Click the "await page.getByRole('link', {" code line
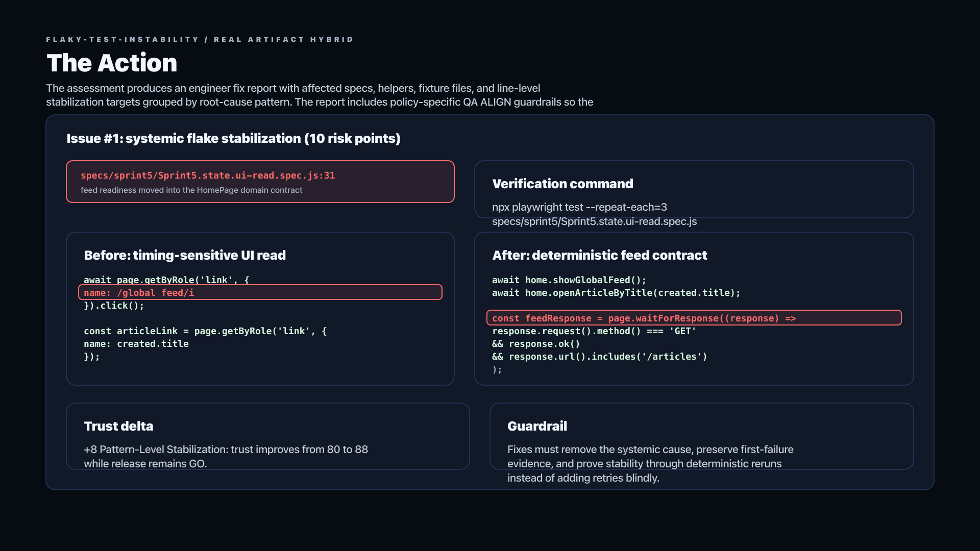Viewport: 980px width, 551px height. (x=166, y=280)
